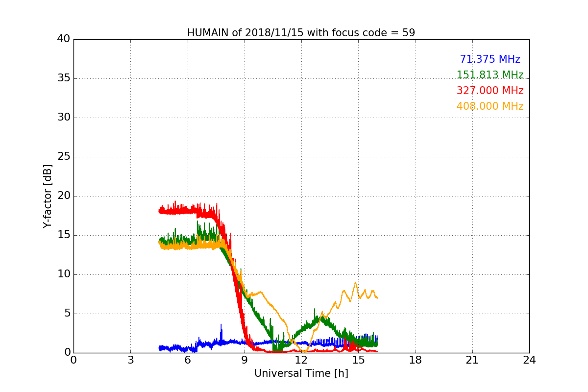Click x-axis tick label 24
This screenshot has height=392, width=588.
point(529,360)
